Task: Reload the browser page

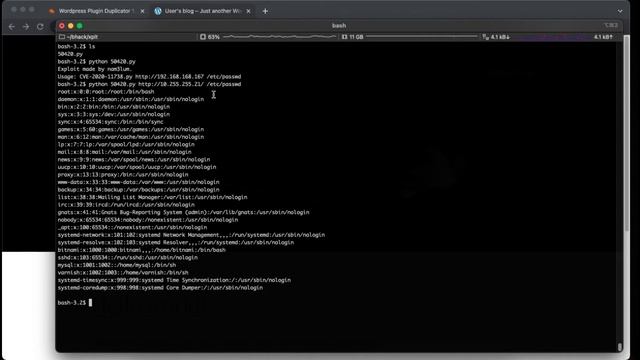Action: (40, 27)
